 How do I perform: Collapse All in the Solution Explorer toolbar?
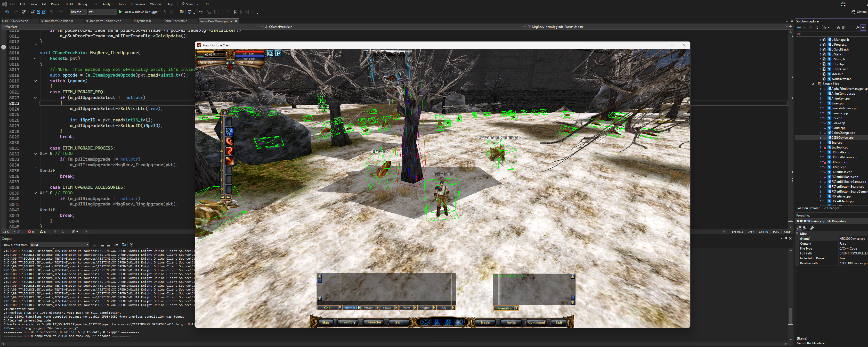(839, 28)
